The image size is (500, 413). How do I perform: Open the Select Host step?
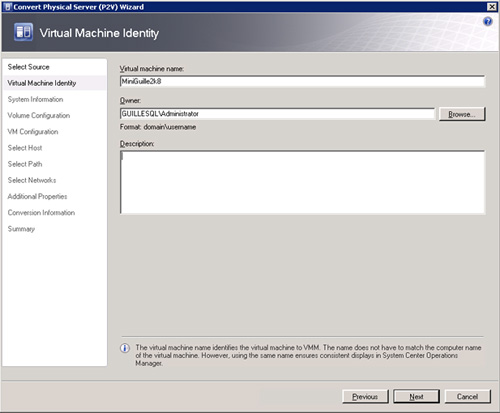25,148
